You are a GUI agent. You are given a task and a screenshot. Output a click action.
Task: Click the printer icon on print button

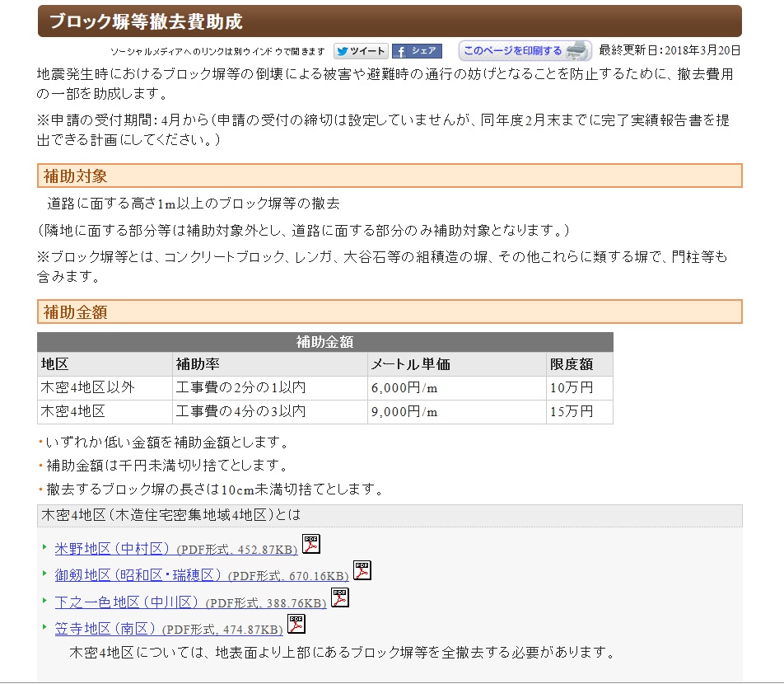tap(577, 50)
